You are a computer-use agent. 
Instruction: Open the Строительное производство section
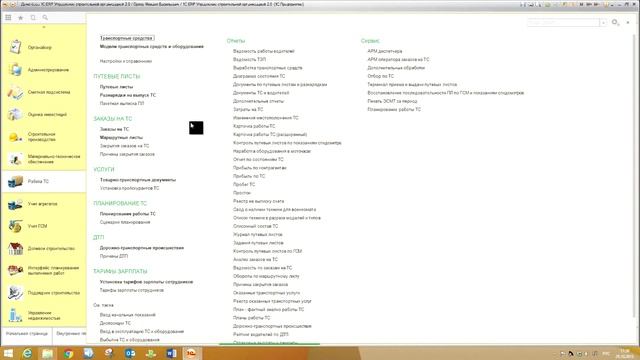(43, 137)
